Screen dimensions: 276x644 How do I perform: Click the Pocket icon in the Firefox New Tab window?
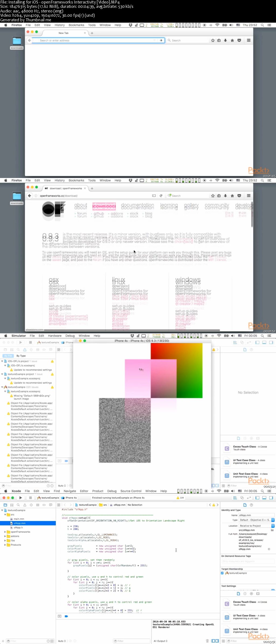[239, 40]
